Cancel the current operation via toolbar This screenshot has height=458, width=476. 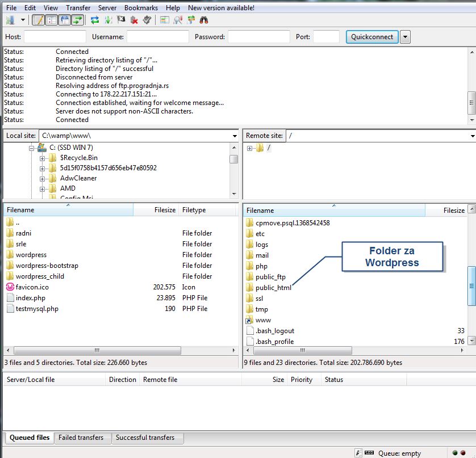click(121, 20)
